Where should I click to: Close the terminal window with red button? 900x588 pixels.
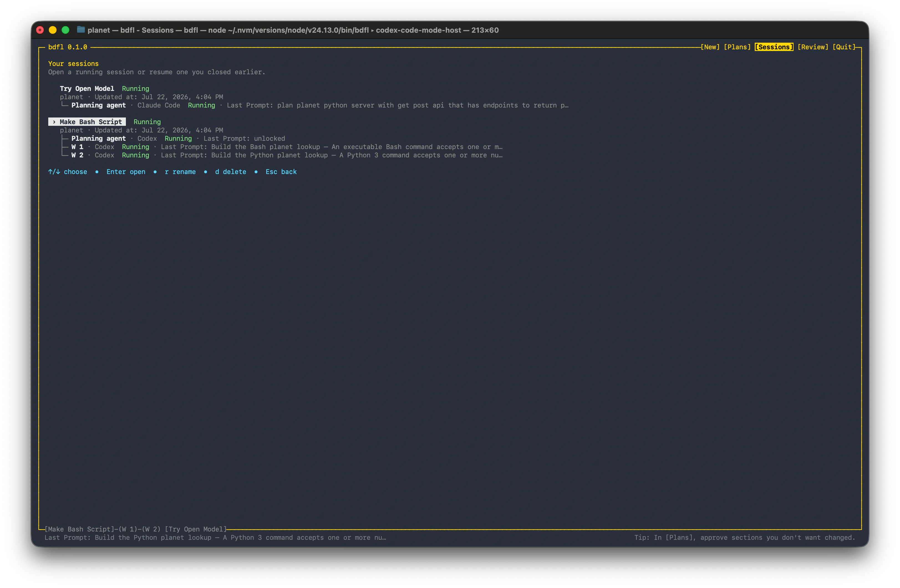point(40,30)
